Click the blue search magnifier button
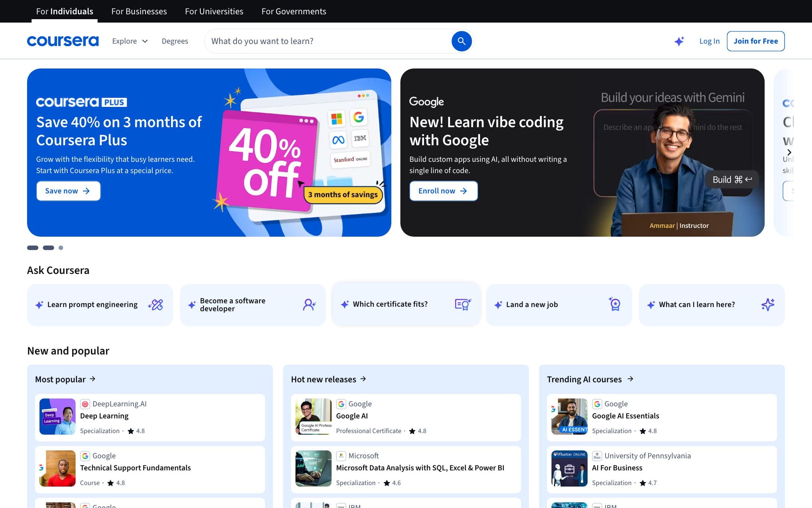Screen dimensions: 812x508 coord(461,41)
